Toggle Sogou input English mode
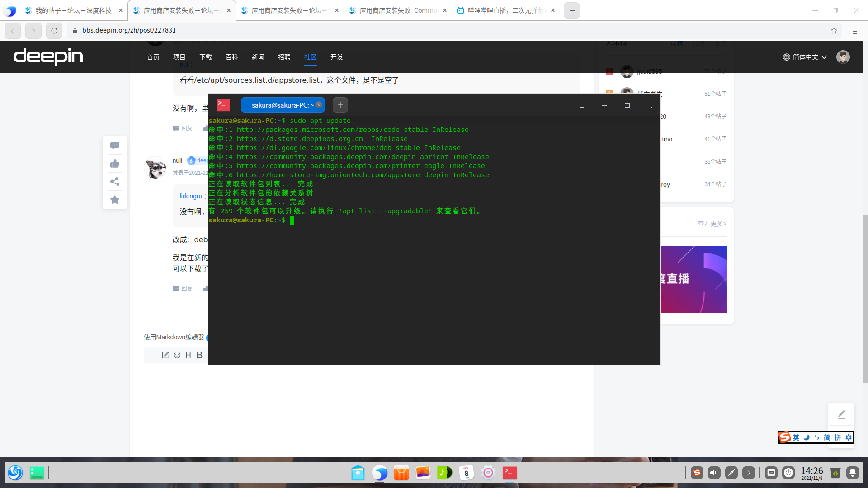This screenshot has height=488, width=868. (796, 437)
